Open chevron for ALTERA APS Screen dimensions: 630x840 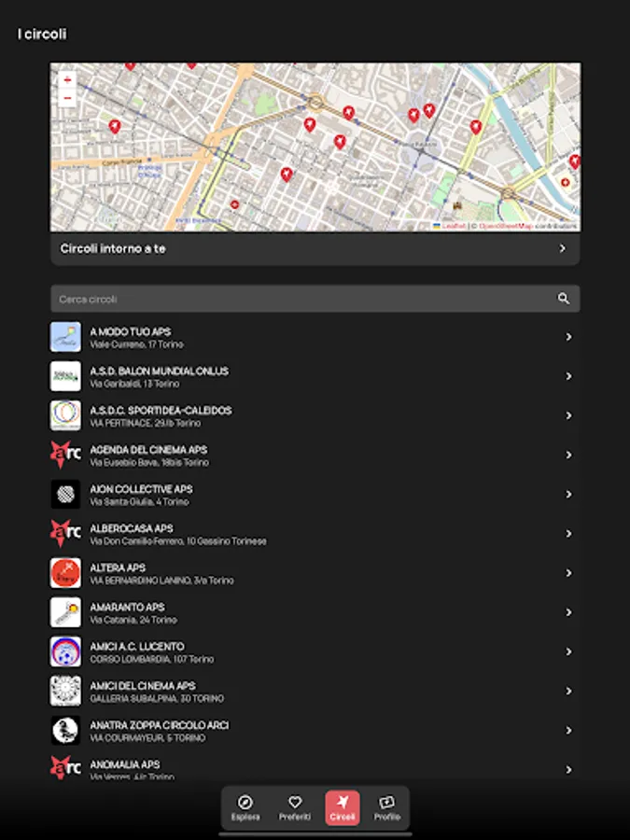click(x=568, y=573)
